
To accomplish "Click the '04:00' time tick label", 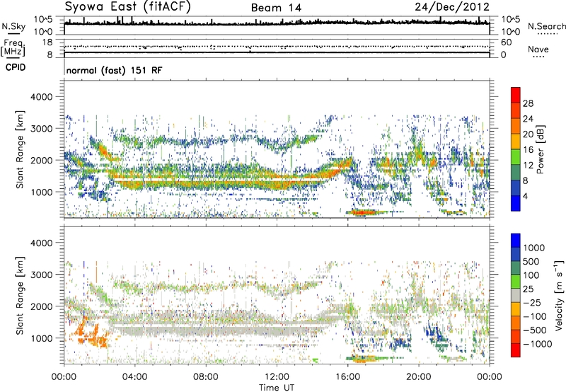I will 134,377.
